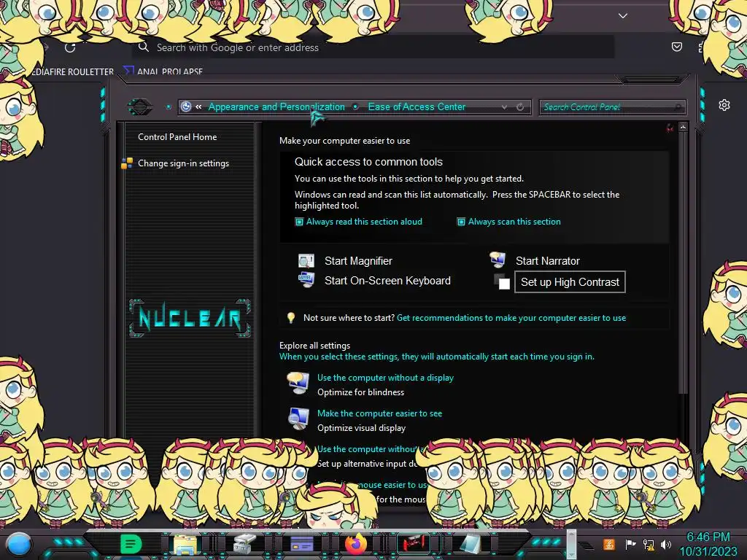Click the Firefox address bar

click(373, 47)
